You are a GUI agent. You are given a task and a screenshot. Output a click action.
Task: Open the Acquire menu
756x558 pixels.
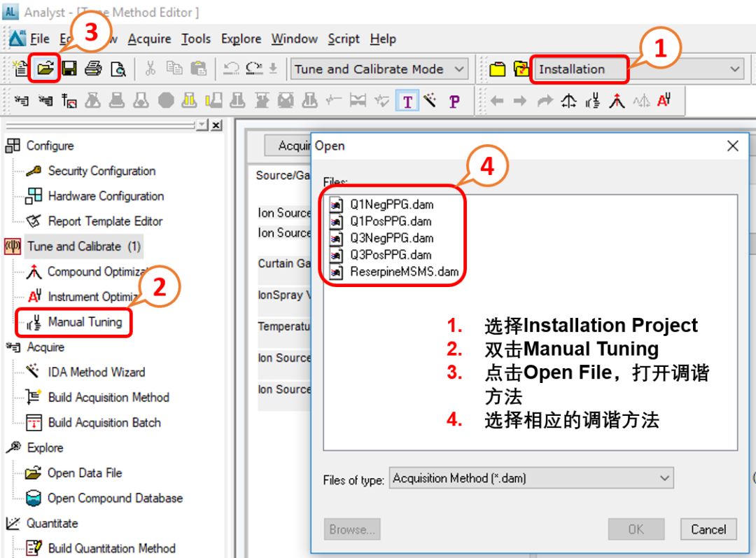[x=150, y=39]
